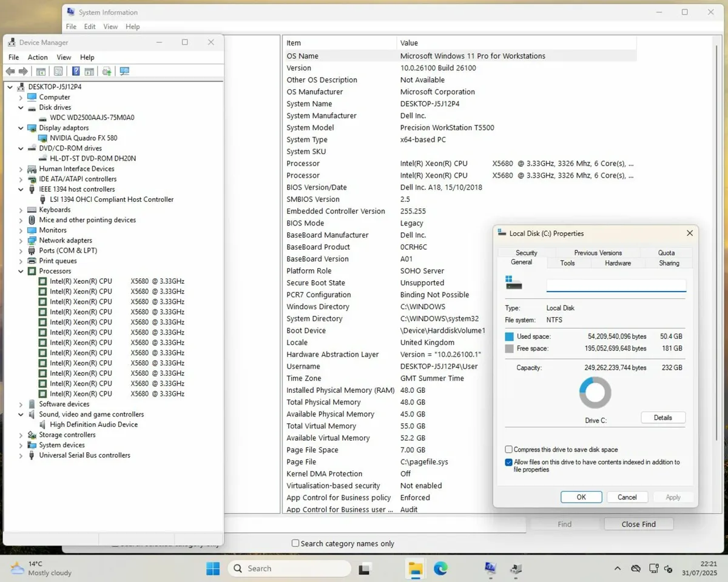Click Update device driver toolbar icon
Screen dimensions: 728x582
point(107,71)
